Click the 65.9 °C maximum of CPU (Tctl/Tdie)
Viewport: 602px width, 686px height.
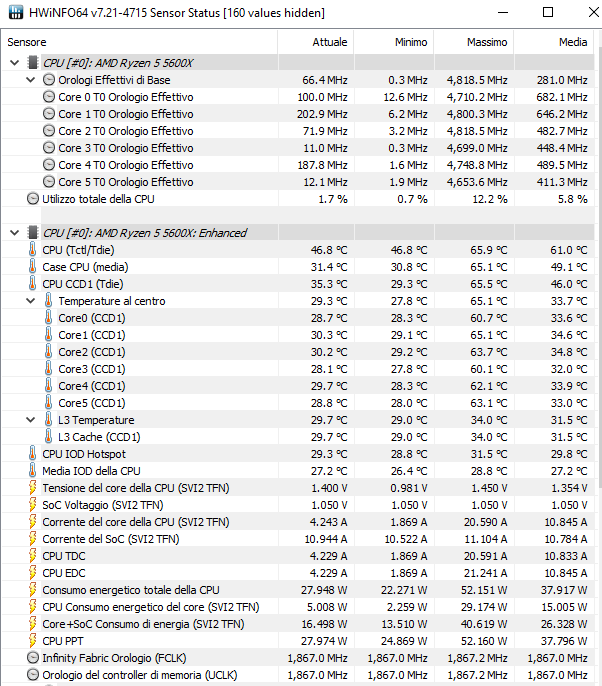point(489,250)
